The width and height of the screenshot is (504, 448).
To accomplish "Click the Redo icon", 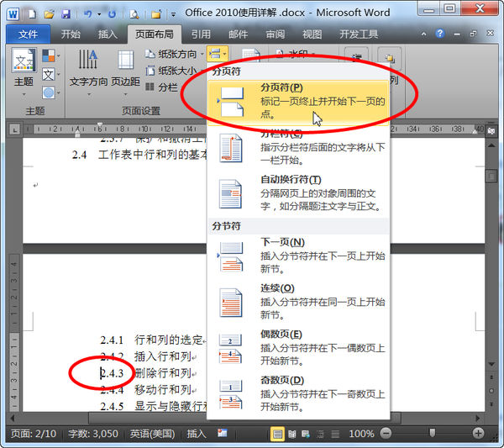I will coord(112,14).
